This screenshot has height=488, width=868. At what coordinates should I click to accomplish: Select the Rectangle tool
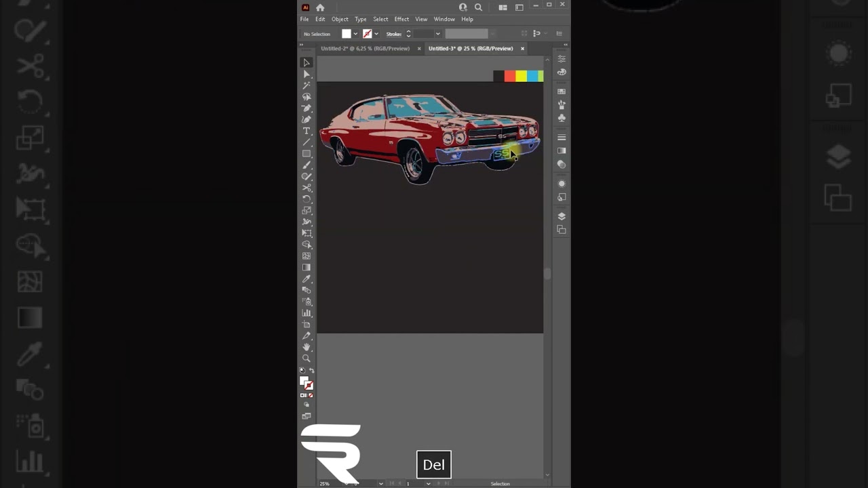[307, 154]
